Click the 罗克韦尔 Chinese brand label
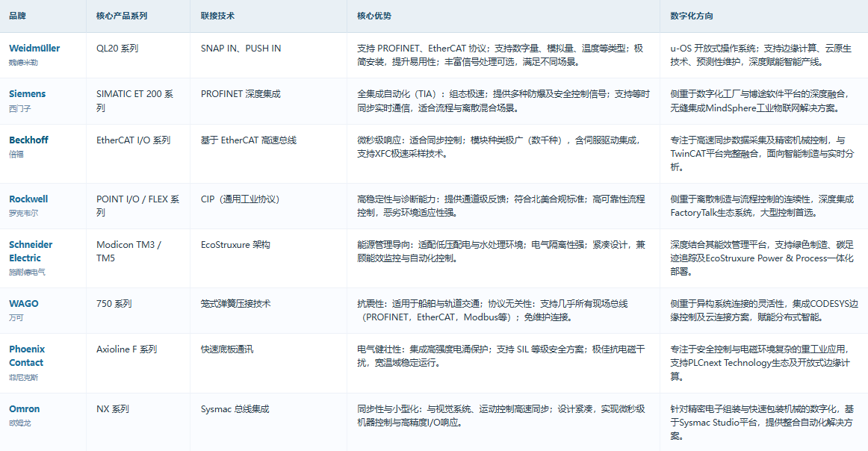The height and width of the screenshot is (451, 868). [23, 213]
